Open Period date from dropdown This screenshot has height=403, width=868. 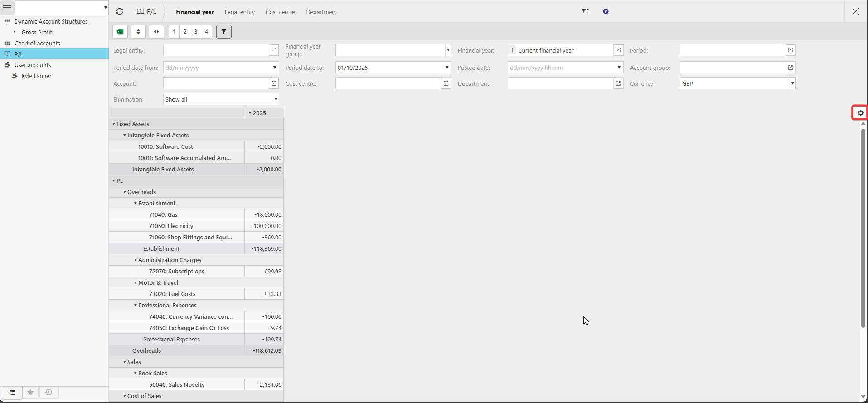tap(275, 68)
